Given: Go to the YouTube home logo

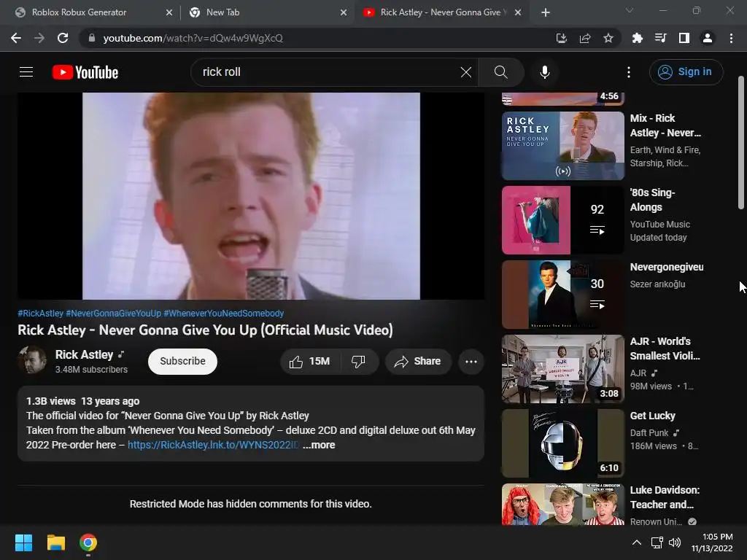Looking at the screenshot, I should [x=85, y=72].
